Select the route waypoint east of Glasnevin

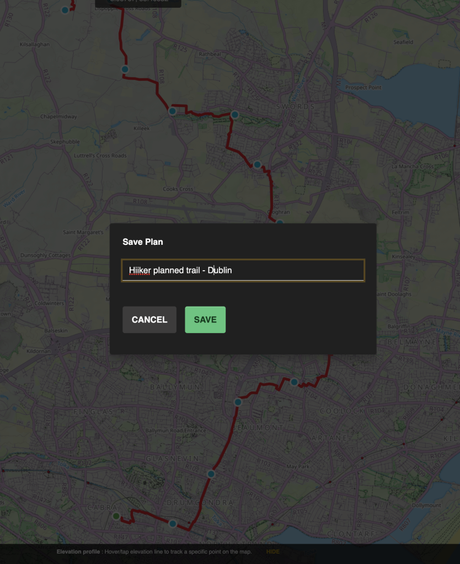(x=211, y=474)
